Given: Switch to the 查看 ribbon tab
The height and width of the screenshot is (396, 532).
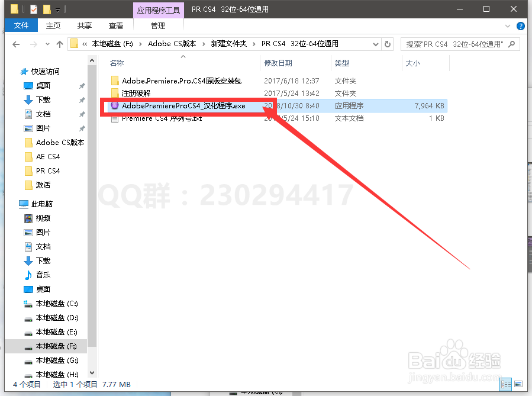Looking at the screenshot, I should [116, 26].
